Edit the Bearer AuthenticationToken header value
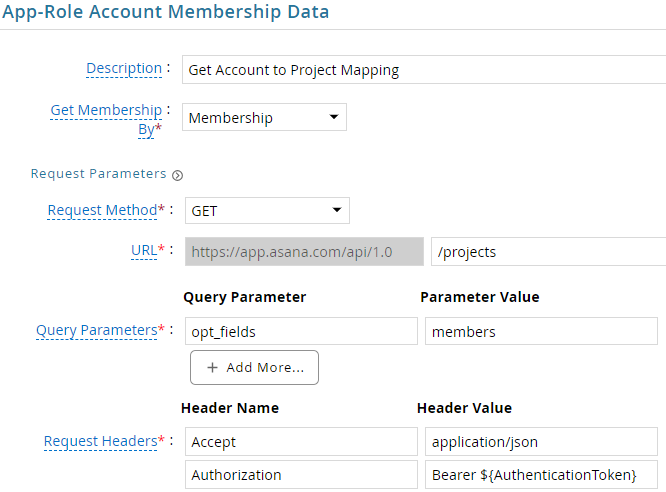The height and width of the screenshot is (492, 666). [x=541, y=475]
